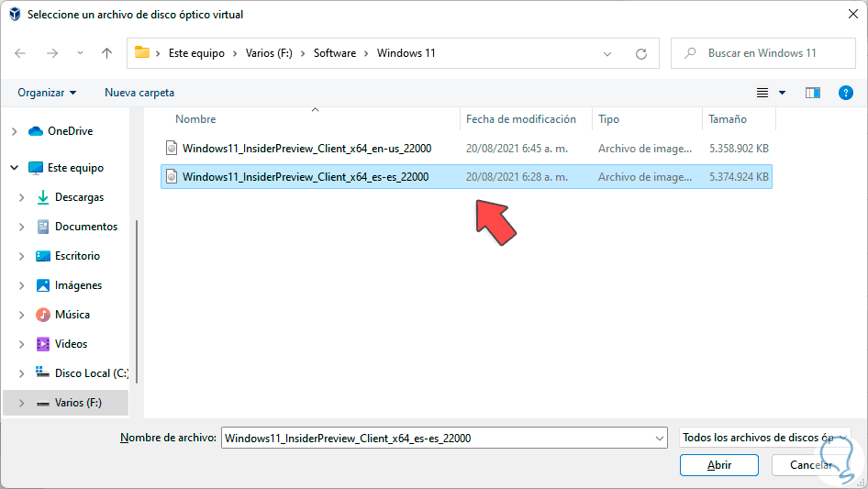Select Varios (F:) in the sidebar

tap(78, 403)
